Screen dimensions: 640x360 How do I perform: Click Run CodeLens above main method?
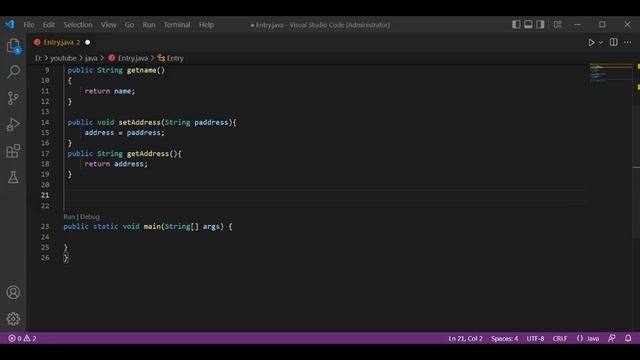(69, 217)
